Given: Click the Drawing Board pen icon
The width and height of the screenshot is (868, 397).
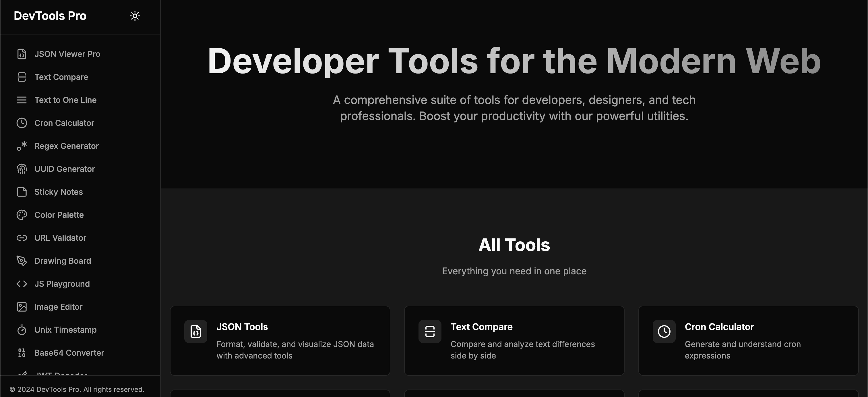Looking at the screenshot, I should click(x=22, y=261).
